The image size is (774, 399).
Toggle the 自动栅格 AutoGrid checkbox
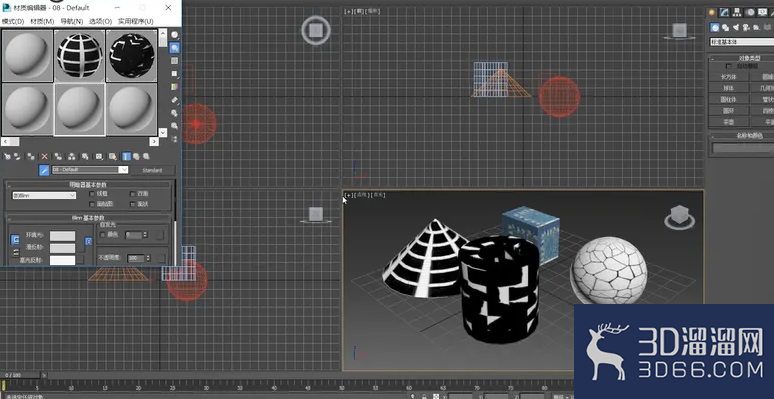pos(729,66)
